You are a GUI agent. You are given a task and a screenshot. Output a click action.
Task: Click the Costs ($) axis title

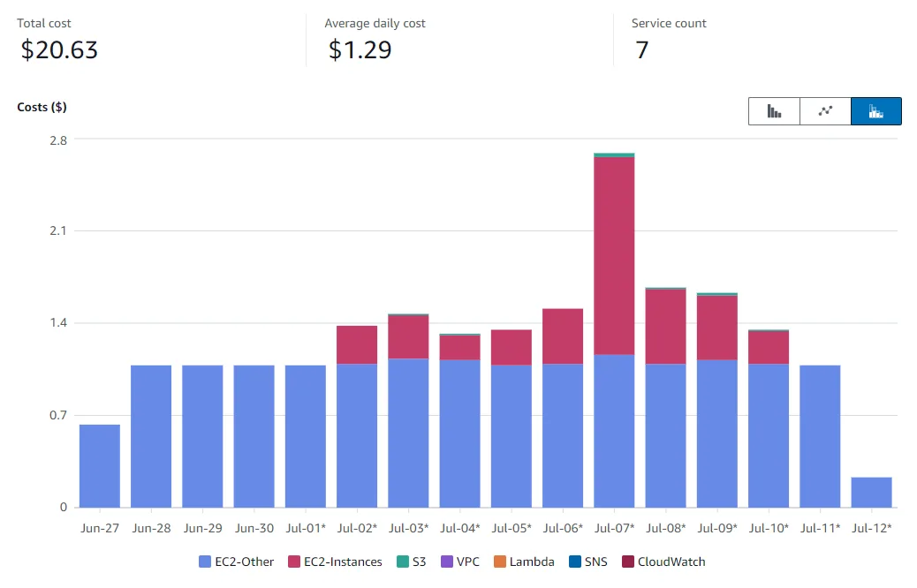[x=42, y=107]
